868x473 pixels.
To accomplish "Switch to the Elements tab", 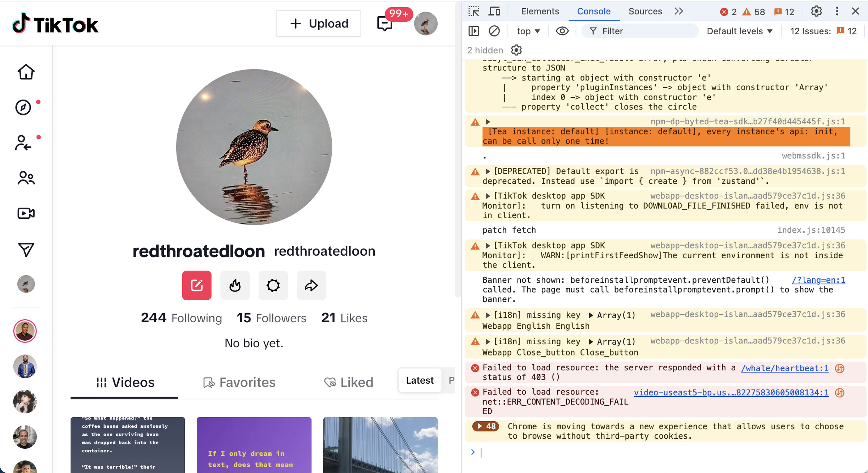I will click(x=540, y=11).
